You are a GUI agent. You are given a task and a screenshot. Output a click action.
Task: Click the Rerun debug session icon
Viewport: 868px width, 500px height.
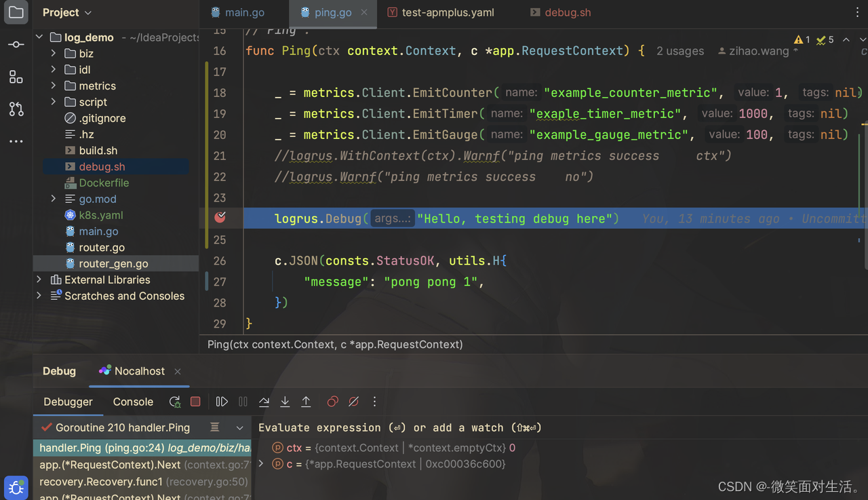click(x=175, y=402)
